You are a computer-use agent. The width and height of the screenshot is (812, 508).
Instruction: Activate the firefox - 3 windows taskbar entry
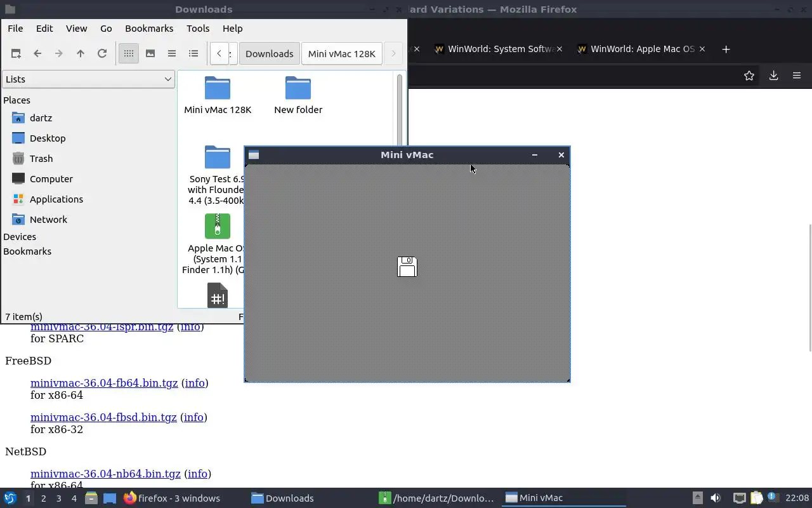click(x=172, y=498)
